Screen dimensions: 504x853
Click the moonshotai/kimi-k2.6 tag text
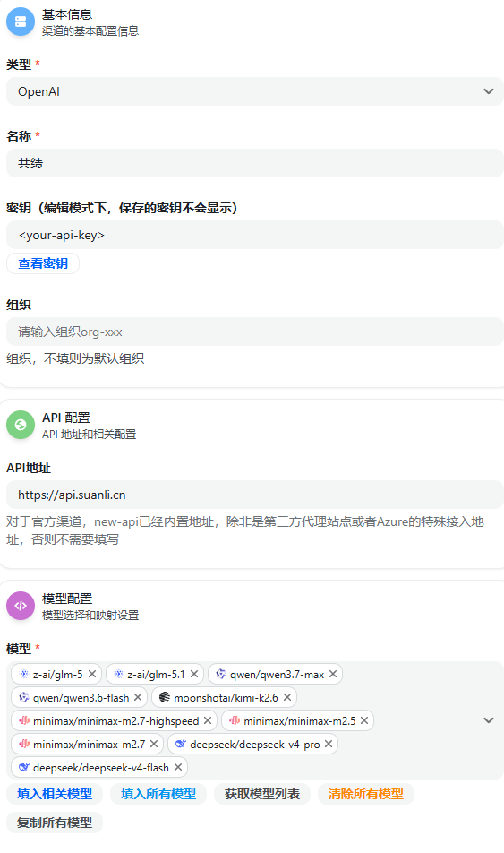click(x=226, y=697)
